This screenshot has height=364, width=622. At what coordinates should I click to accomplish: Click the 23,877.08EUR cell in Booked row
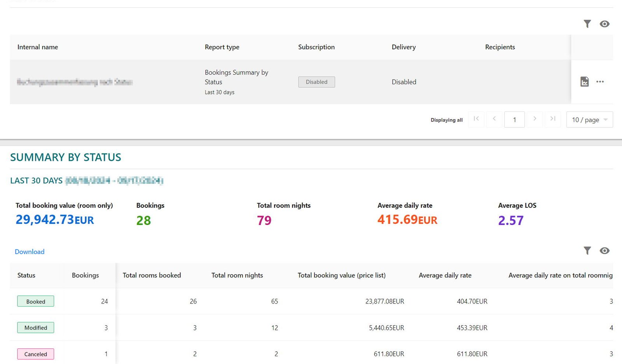click(x=385, y=301)
